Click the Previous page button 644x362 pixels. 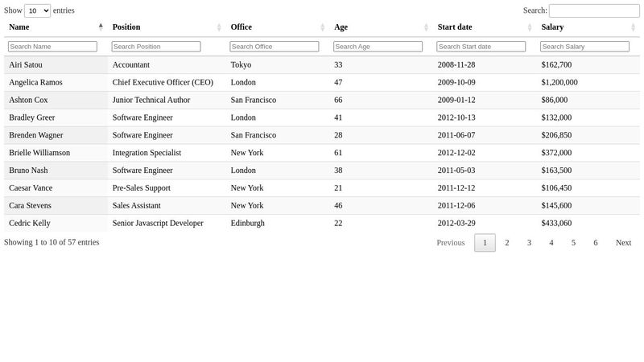[450, 243]
